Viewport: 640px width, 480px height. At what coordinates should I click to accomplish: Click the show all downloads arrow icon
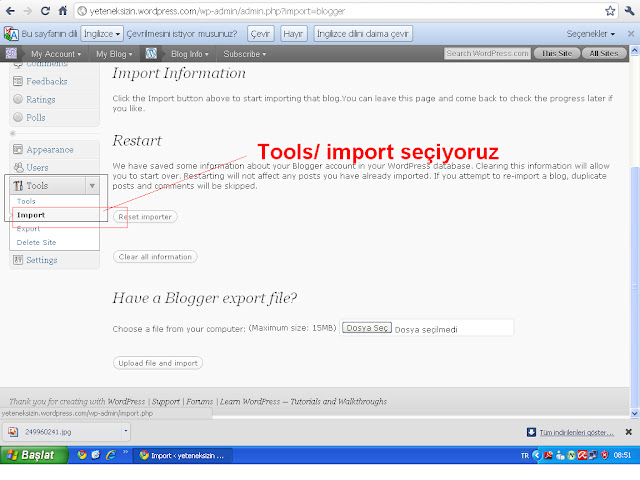(x=531, y=432)
